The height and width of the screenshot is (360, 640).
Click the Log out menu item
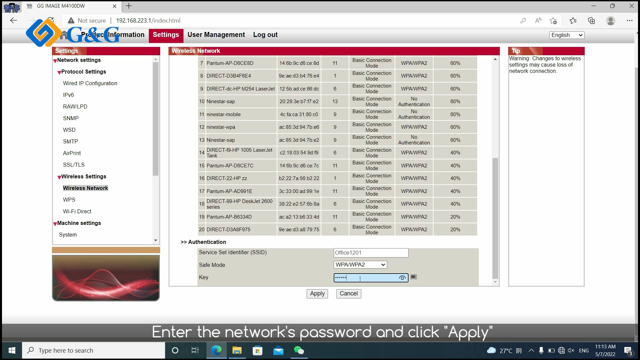pyautogui.click(x=265, y=35)
